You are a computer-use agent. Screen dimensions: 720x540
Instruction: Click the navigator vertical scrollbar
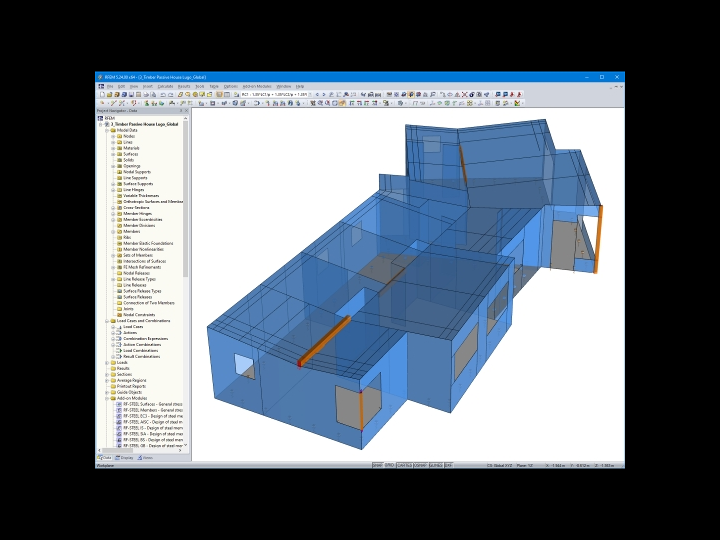(186, 198)
